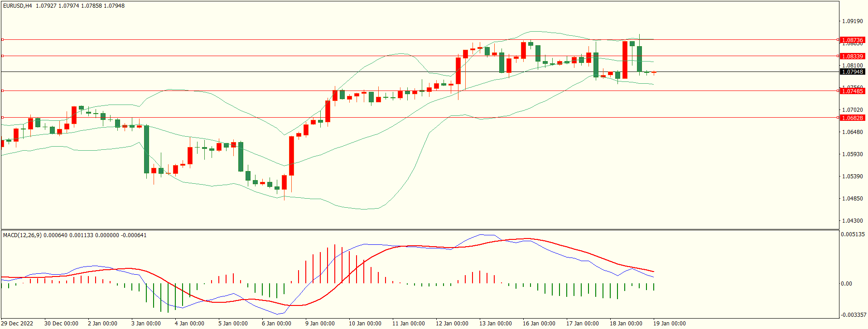Click the 13 Jan 00:00 date label
The width and height of the screenshot is (868, 329).
tap(496, 324)
